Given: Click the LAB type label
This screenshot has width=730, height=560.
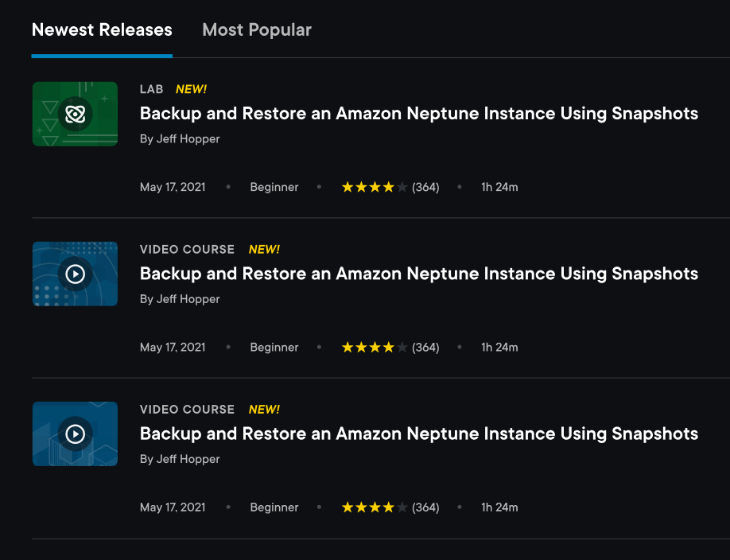Looking at the screenshot, I should pos(152,89).
